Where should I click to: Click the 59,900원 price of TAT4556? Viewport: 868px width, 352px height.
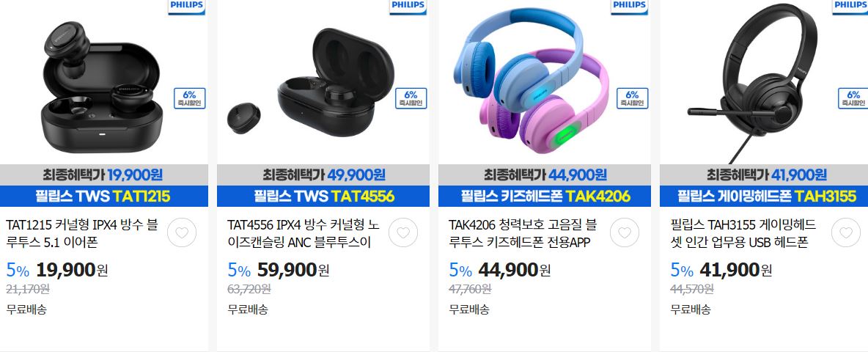(293, 270)
